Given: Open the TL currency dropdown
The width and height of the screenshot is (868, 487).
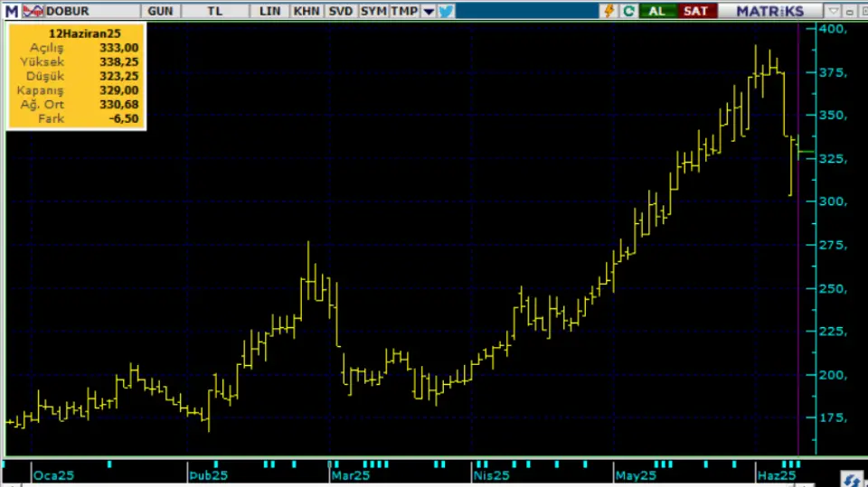Looking at the screenshot, I should pos(215,11).
